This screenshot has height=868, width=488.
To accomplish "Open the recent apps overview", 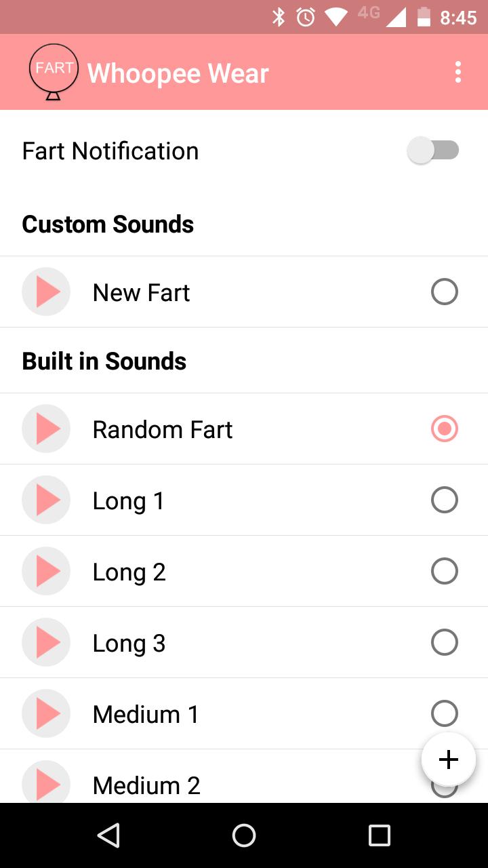I will (380, 835).
